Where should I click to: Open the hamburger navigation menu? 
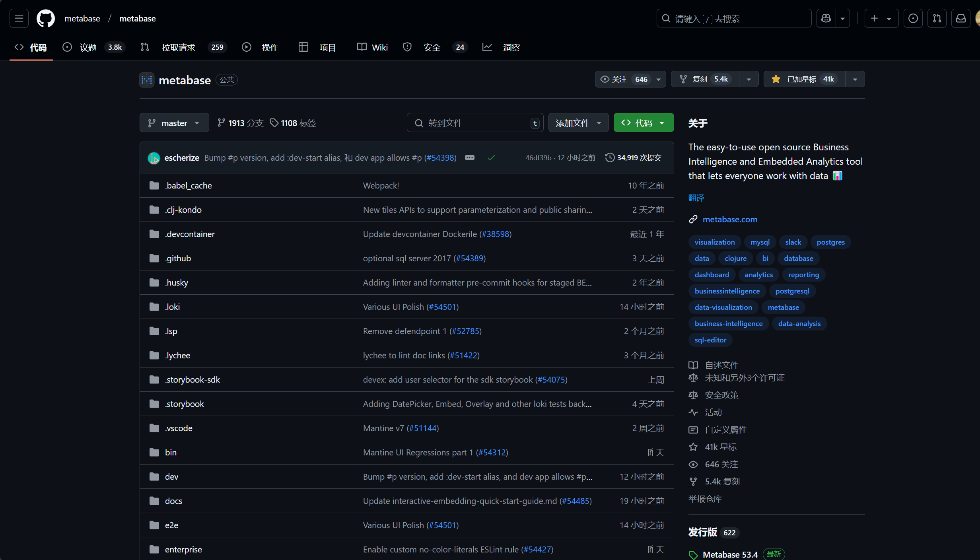click(19, 18)
